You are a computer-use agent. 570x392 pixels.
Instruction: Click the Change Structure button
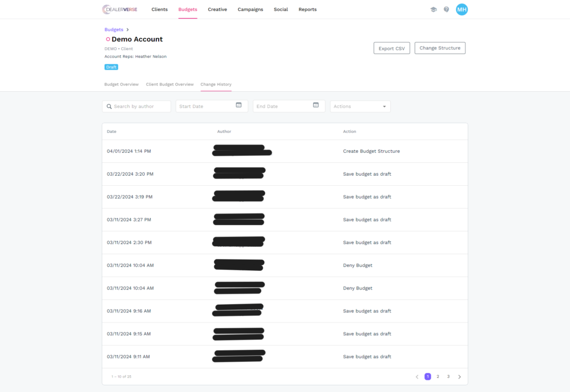click(x=440, y=48)
